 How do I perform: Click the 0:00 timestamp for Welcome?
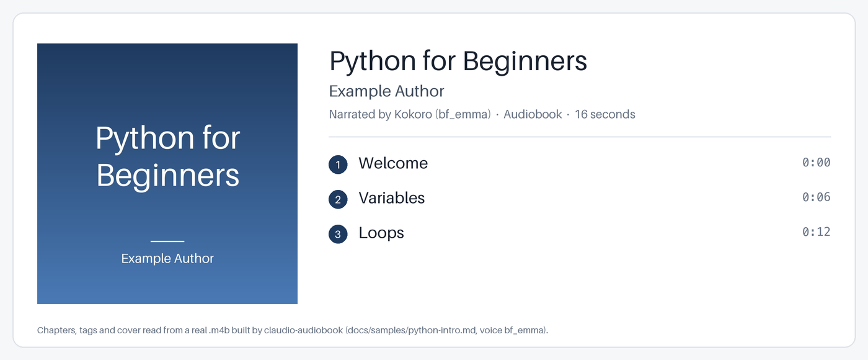816,163
